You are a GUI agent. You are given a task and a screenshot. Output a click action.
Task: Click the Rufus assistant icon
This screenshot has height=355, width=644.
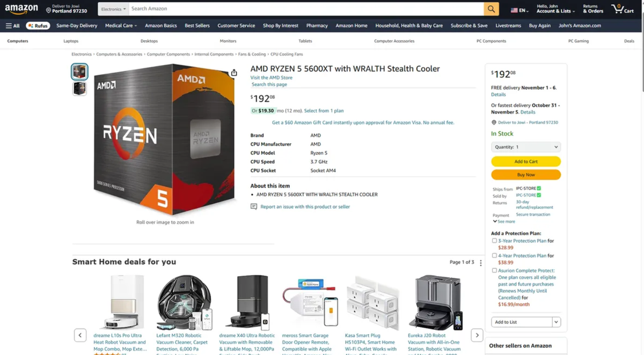tap(38, 25)
